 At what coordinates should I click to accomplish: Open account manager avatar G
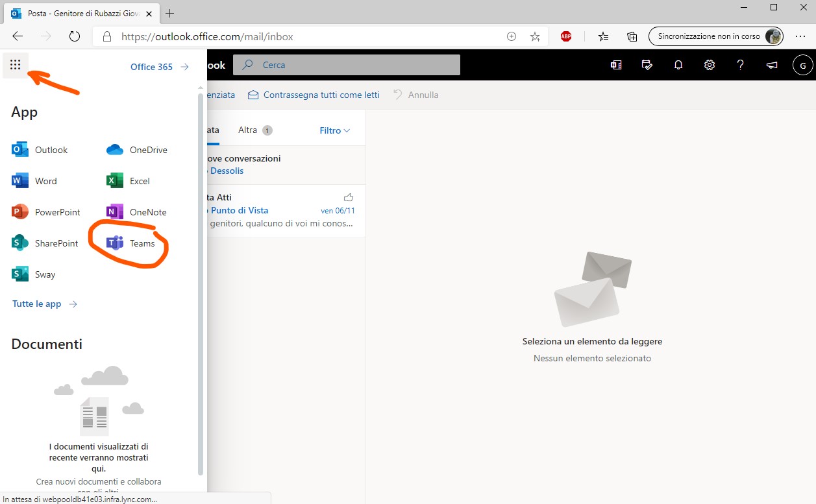803,65
